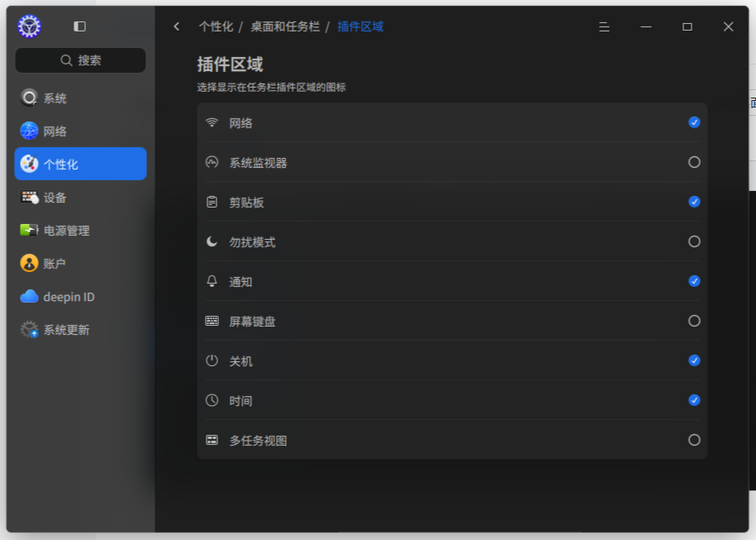Click the 设备 keyboard-mouse icon
This screenshot has width=756, height=540.
tap(29, 197)
